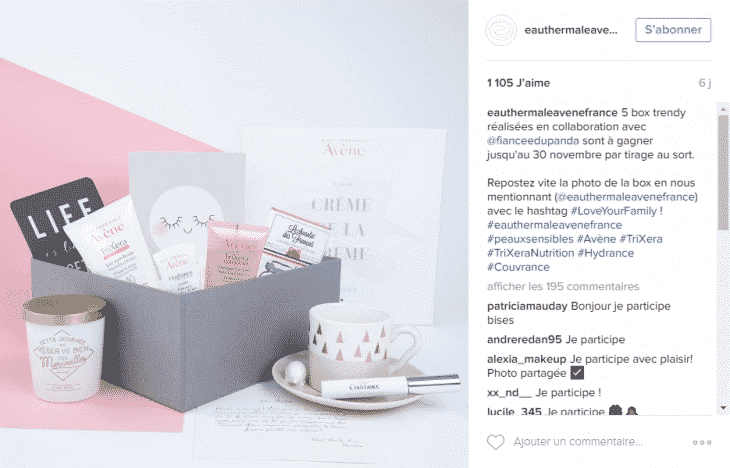Open the gift box post photo
Image resolution: width=730 pixels, height=468 pixels.
point(234,234)
